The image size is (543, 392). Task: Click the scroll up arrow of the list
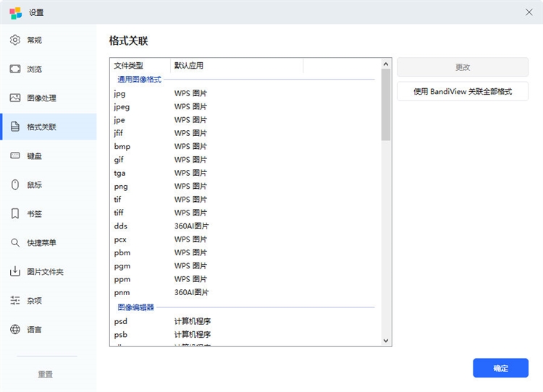(x=386, y=64)
